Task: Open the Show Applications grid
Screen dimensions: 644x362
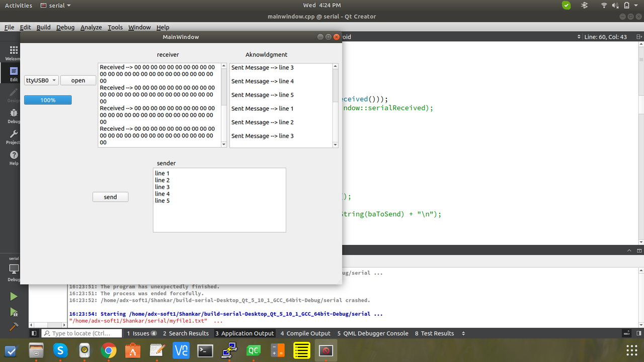Action: coord(631,350)
